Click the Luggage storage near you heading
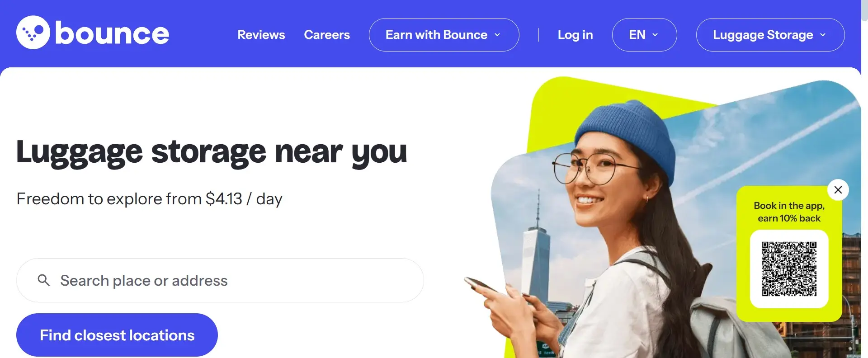 212,152
